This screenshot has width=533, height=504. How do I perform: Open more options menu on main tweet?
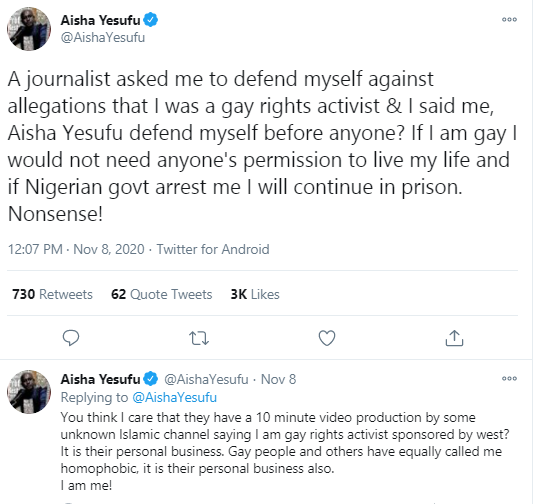[x=509, y=20]
